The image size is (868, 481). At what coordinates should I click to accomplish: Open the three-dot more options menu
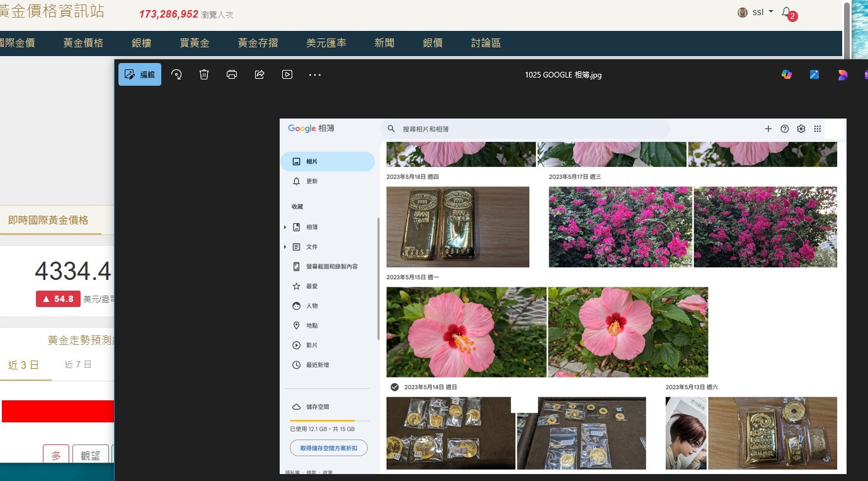pos(315,74)
